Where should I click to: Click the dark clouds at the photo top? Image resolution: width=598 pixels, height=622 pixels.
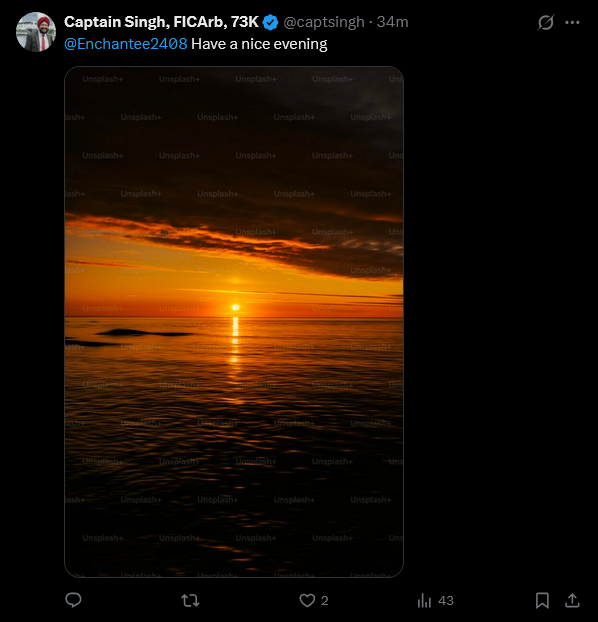[x=234, y=139]
